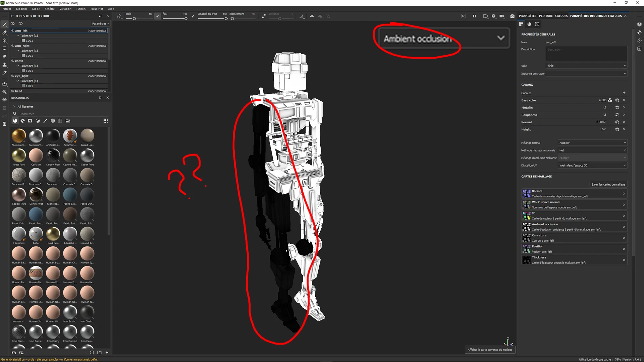
Task: Expand the All libraries tree
Action: 14,107
